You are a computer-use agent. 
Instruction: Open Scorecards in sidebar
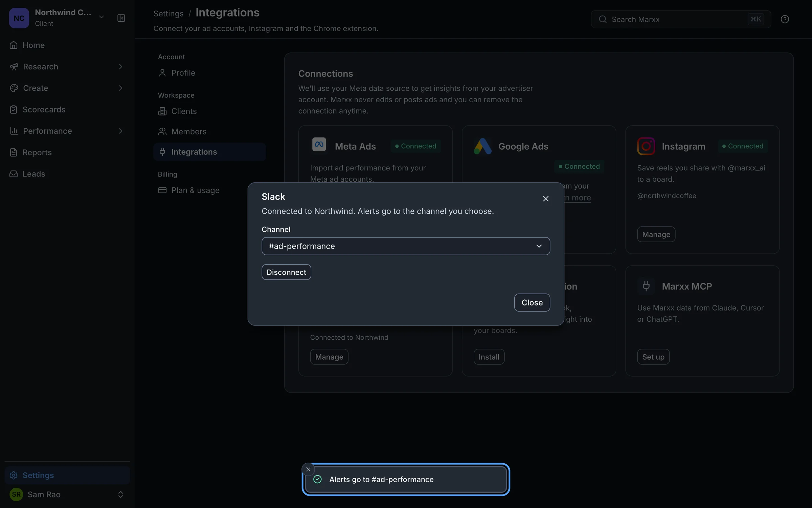pos(67,109)
